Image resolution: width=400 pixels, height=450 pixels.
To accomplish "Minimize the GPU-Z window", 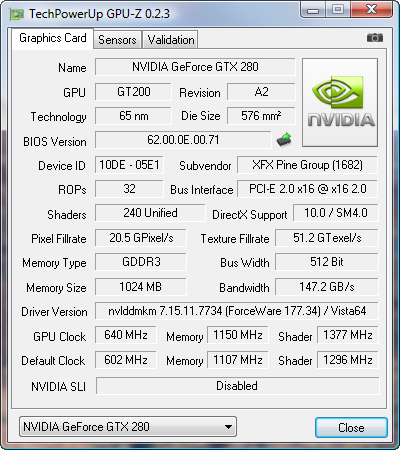I will click(x=313, y=9).
